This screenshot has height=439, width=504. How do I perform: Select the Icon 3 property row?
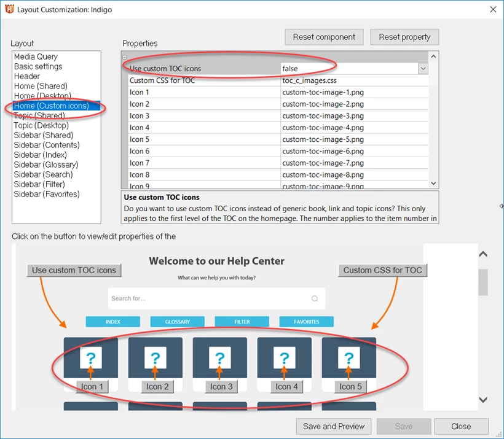278,115
